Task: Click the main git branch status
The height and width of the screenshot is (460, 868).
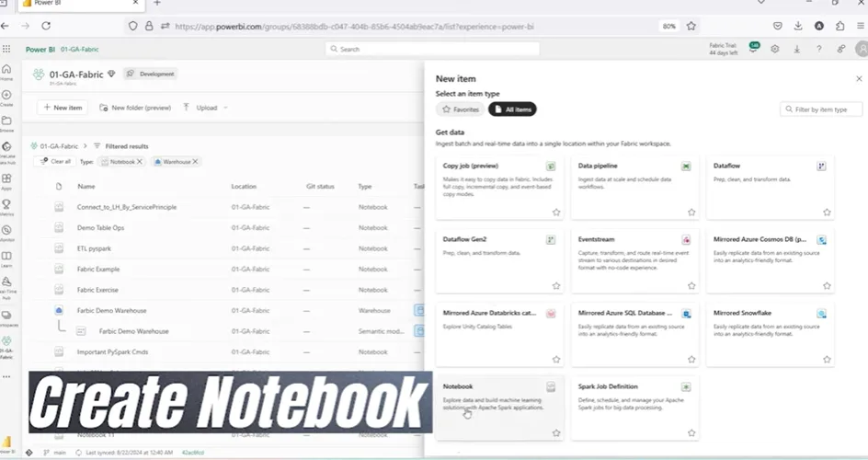Action: pyautogui.click(x=55, y=453)
